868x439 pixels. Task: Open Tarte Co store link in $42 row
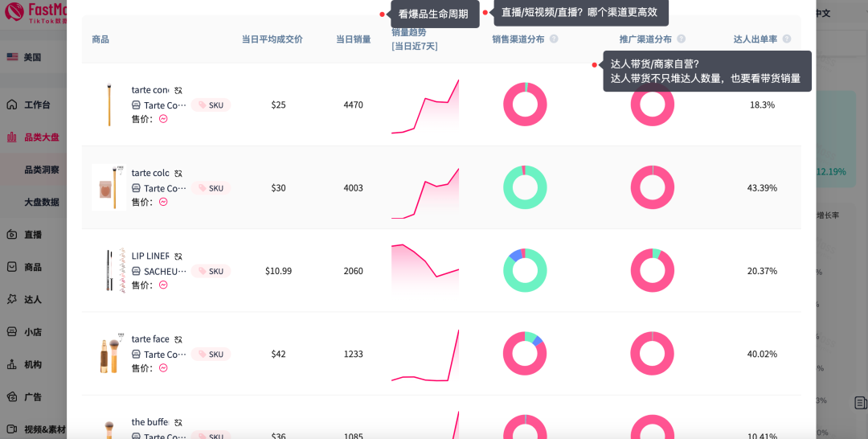click(165, 355)
